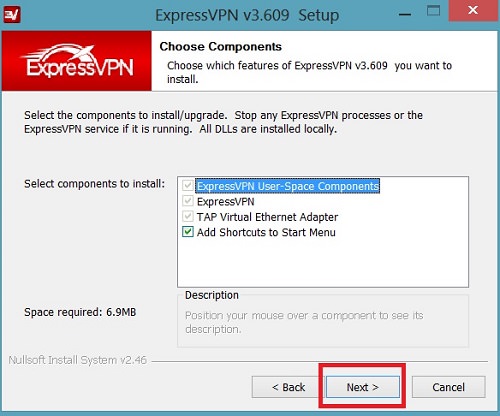Toggle the checkbox beside the ExpressVPN component
The image size is (500, 416).
(x=188, y=201)
